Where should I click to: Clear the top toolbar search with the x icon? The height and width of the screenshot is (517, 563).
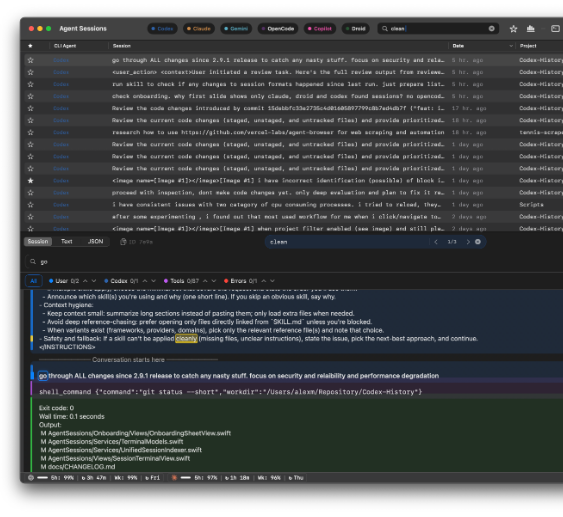(x=492, y=29)
